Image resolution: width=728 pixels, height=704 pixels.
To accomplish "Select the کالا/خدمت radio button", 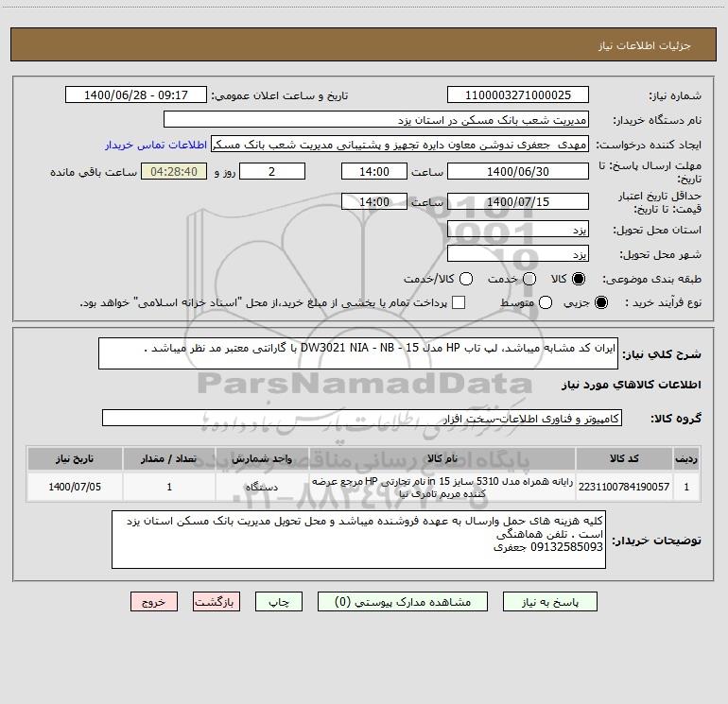I will click(466, 279).
